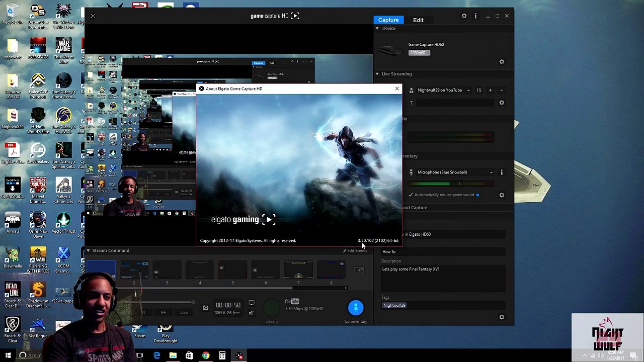Open device settings gear for Game Capture HD60
Viewport: 644px width, 362px height.
(502, 62)
